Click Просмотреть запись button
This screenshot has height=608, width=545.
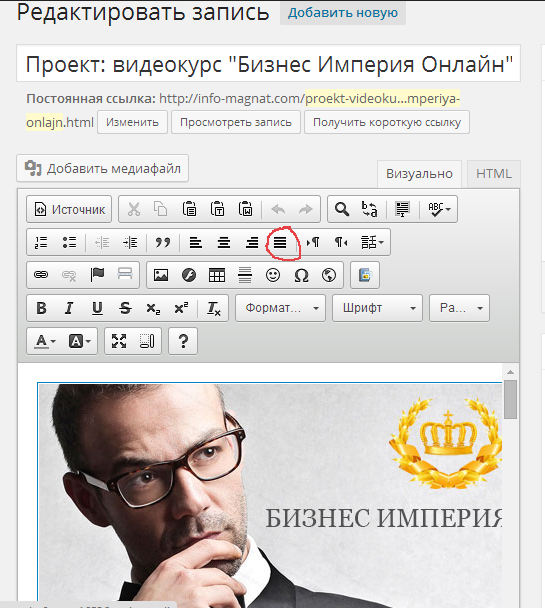tap(236, 122)
